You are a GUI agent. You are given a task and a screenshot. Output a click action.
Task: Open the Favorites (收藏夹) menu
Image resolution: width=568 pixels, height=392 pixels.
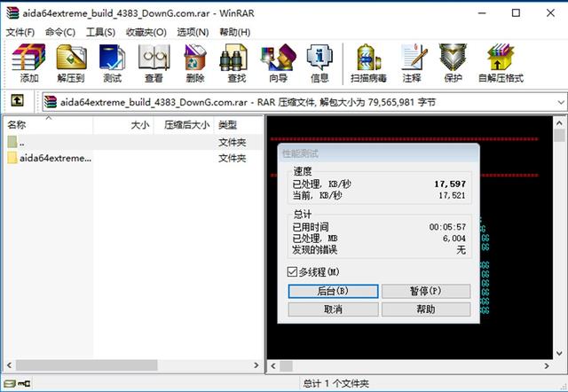[146, 32]
